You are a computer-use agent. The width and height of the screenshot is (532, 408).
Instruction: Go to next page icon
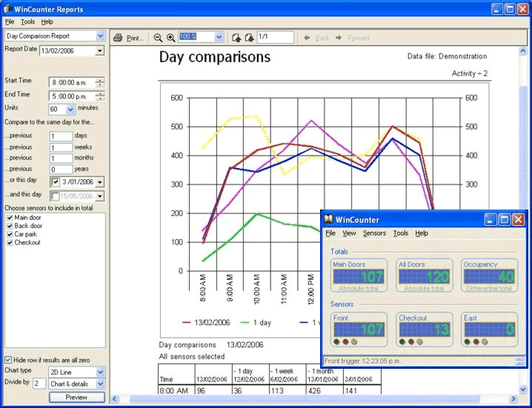250,38
